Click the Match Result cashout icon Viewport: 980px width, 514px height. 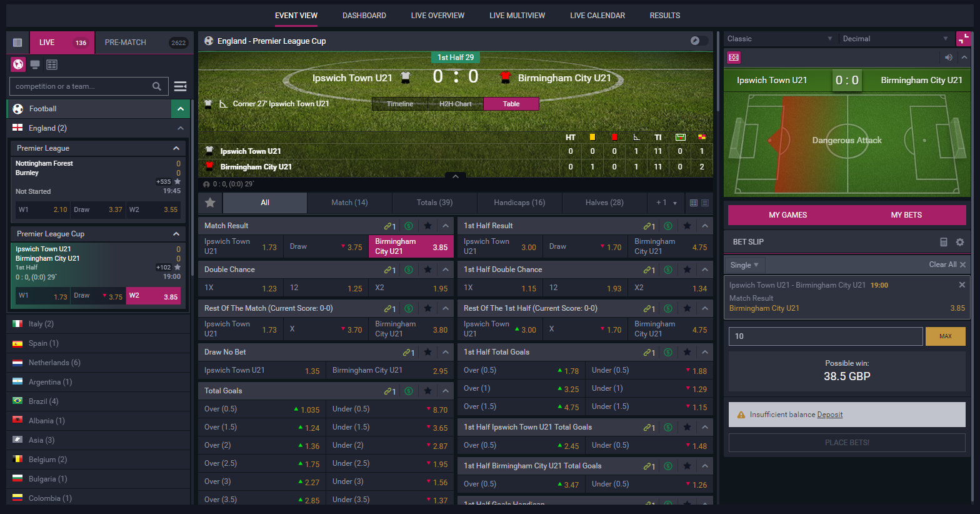tap(409, 226)
